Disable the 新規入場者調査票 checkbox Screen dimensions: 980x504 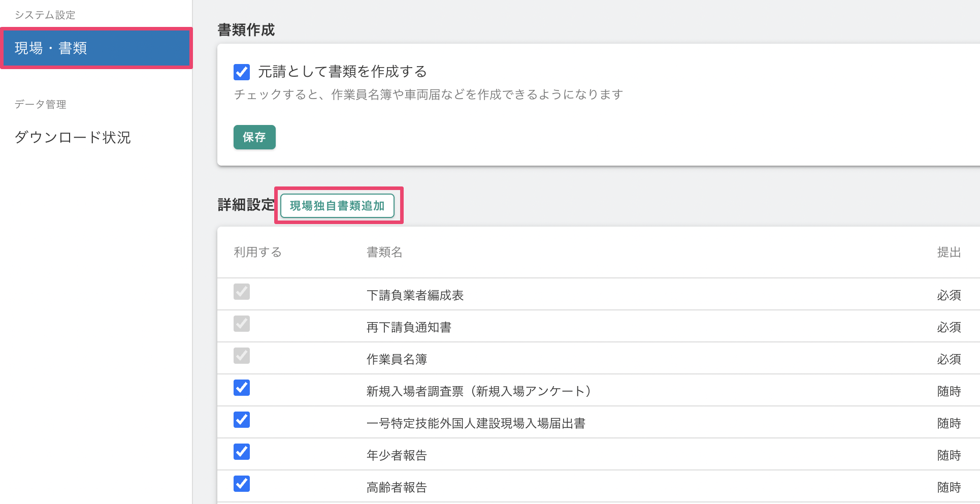coord(242,388)
